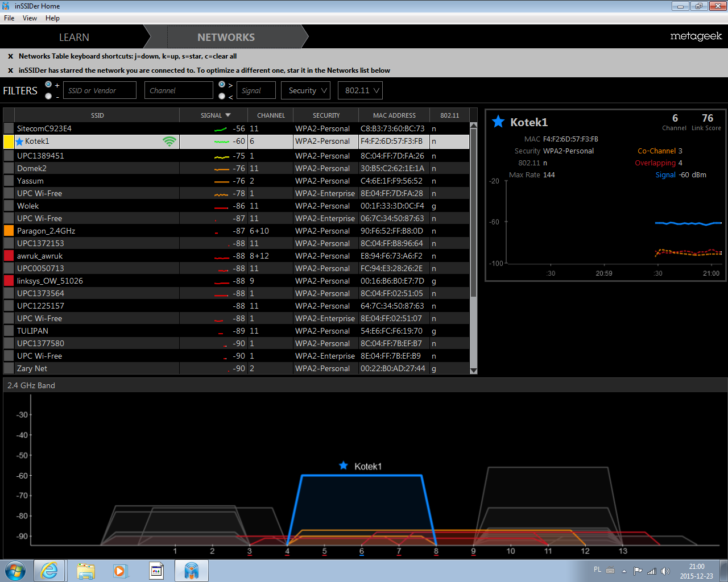Image resolution: width=728 pixels, height=582 pixels.
Task: Open the Security filter dropdown
Action: (308, 90)
